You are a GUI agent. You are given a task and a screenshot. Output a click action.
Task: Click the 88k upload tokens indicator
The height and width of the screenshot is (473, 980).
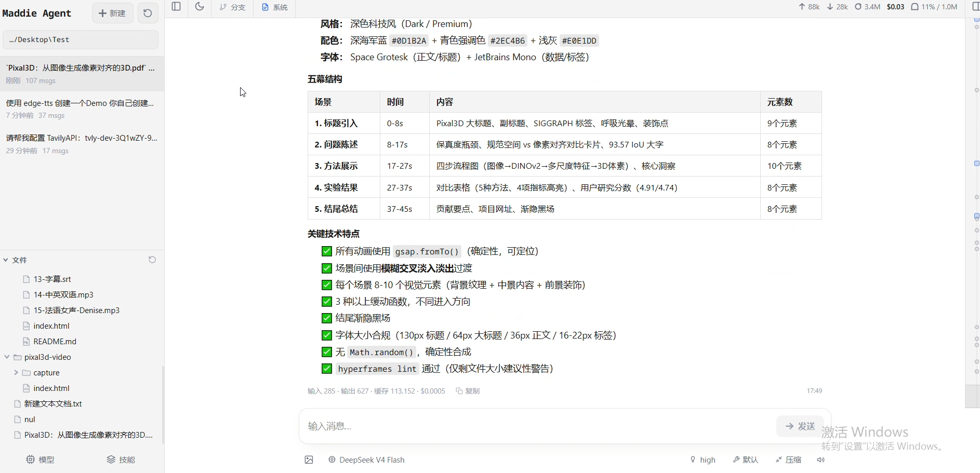point(809,7)
